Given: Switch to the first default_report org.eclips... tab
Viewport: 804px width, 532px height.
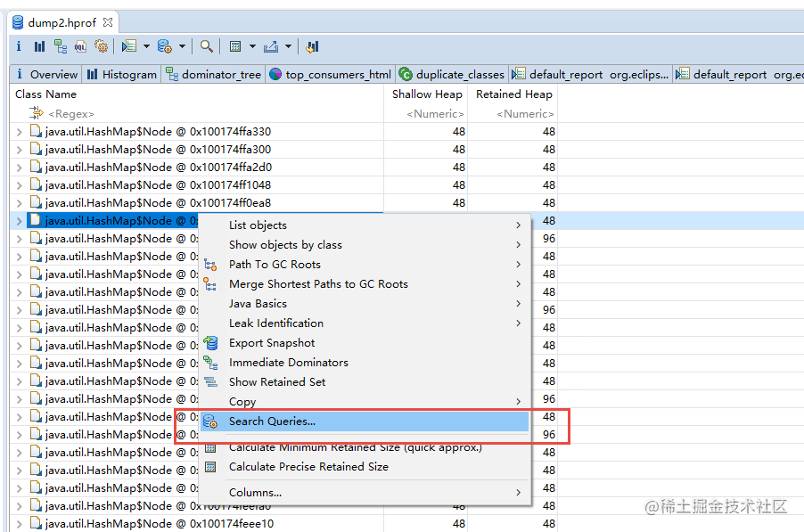Looking at the screenshot, I should click(590, 74).
